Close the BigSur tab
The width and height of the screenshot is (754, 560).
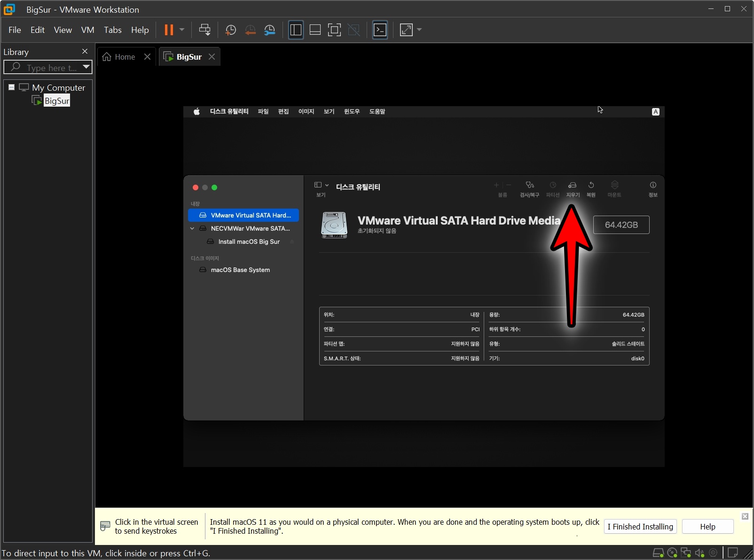coord(212,57)
